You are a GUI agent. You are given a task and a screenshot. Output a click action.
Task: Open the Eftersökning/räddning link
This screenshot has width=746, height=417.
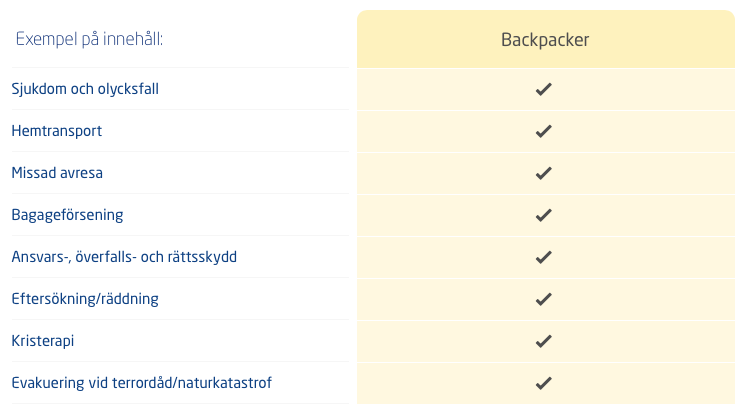point(85,299)
